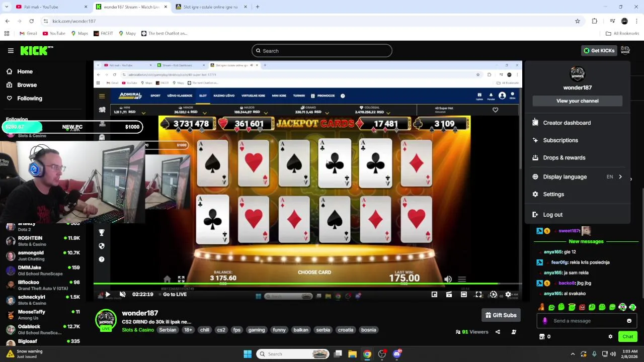Open Odablock channel in sidebar
The height and width of the screenshot is (362, 644).
(x=43, y=329)
